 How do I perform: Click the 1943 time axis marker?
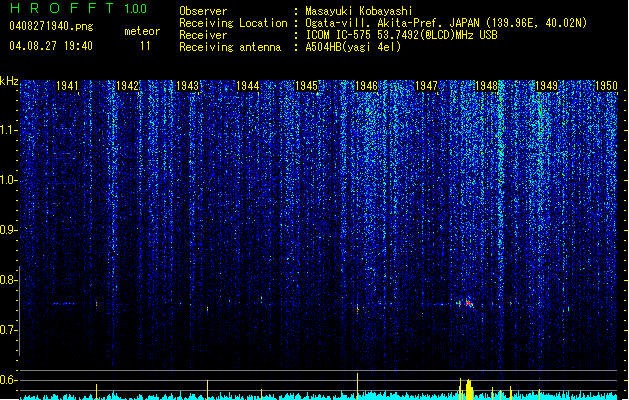tap(187, 85)
